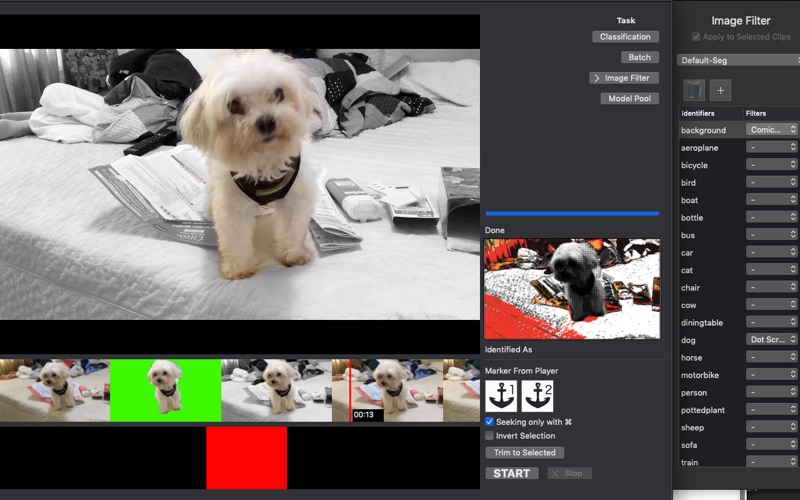Uncheck Seeking only with command key

click(x=490, y=422)
